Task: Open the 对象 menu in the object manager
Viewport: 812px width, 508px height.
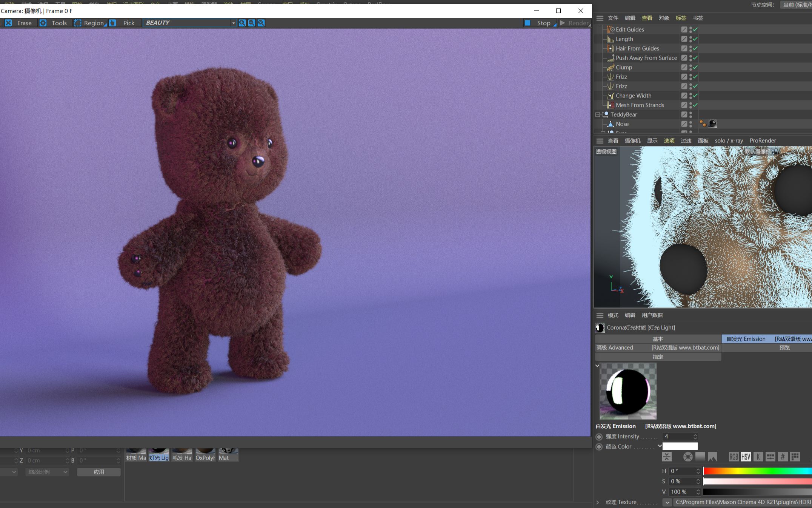Action: 664,18
